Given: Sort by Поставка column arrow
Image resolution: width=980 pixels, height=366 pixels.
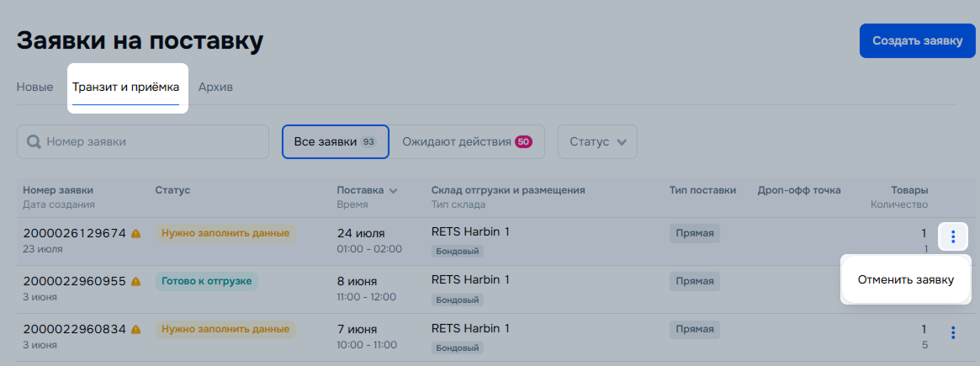Looking at the screenshot, I should 393,191.
